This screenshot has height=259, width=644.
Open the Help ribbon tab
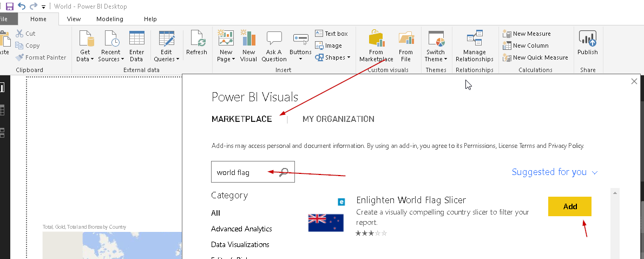click(150, 19)
